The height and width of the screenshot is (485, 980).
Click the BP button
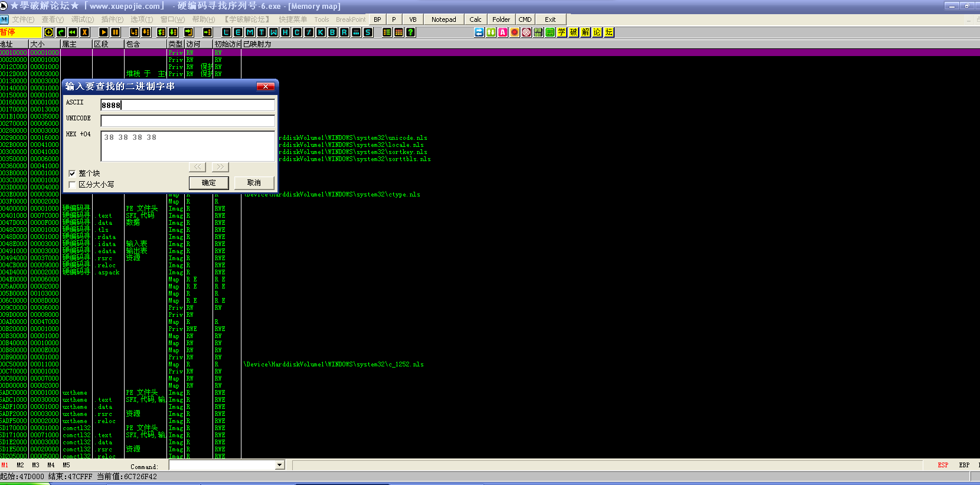[x=377, y=19]
